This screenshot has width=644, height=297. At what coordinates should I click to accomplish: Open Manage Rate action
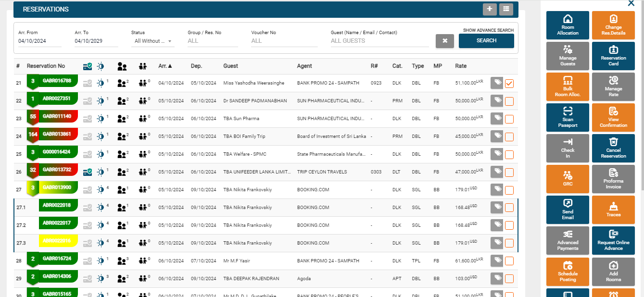[x=613, y=87]
